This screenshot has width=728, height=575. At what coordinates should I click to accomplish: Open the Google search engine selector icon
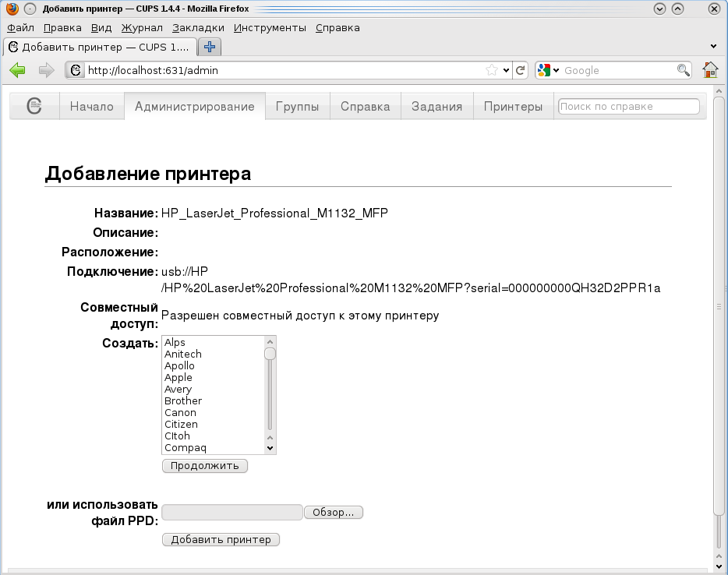(548, 70)
